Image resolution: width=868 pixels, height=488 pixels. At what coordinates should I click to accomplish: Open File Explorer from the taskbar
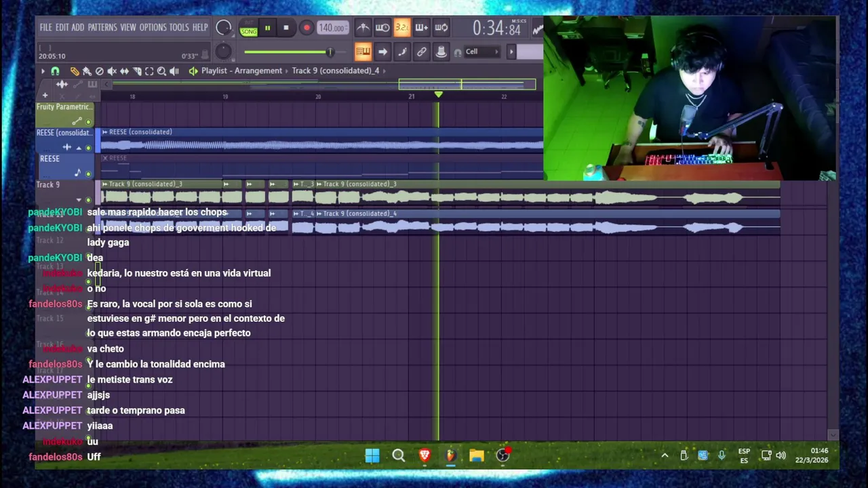477,455
